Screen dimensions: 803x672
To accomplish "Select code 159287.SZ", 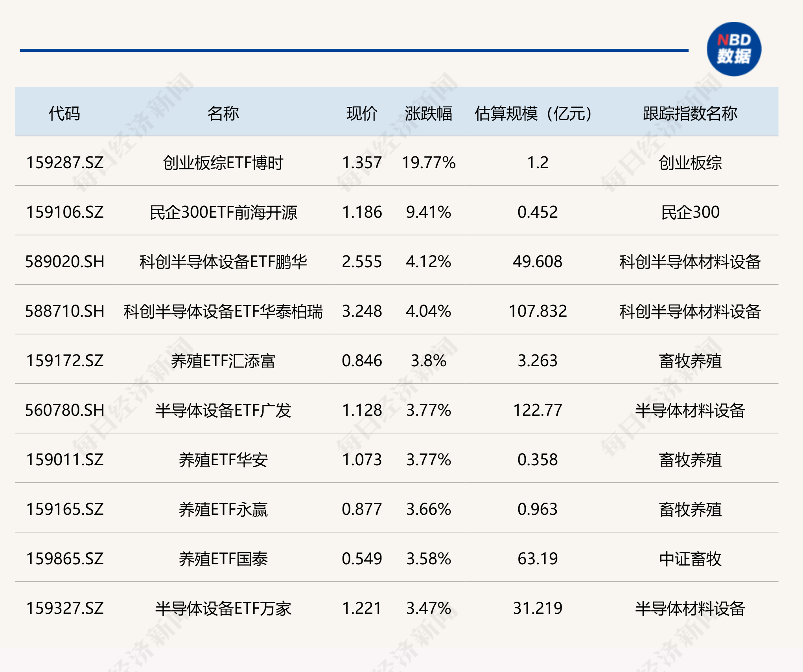I will pyautogui.click(x=65, y=163).
